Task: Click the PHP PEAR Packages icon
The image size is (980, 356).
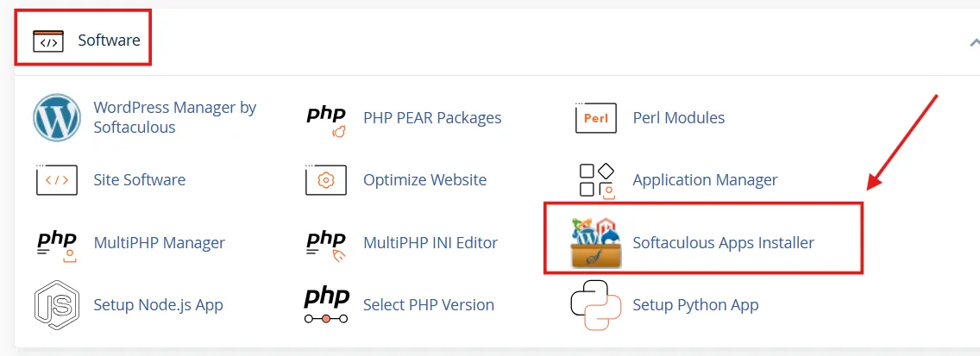Action: (x=326, y=122)
